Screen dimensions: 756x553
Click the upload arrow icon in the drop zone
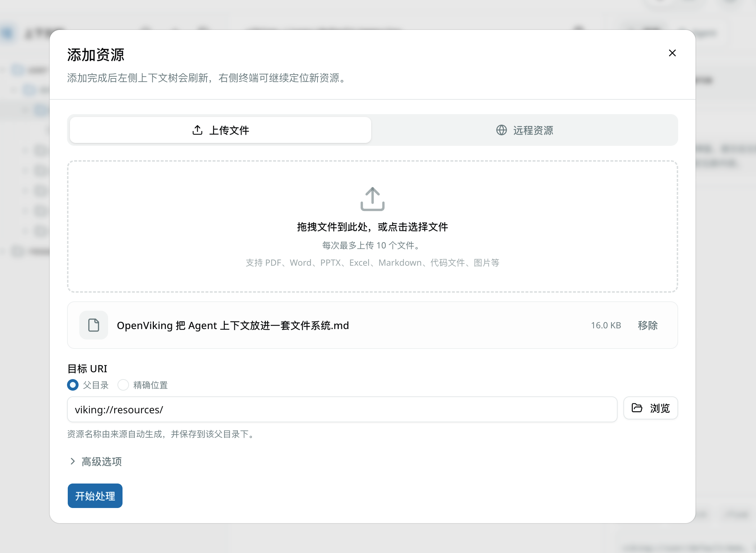click(x=372, y=199)
